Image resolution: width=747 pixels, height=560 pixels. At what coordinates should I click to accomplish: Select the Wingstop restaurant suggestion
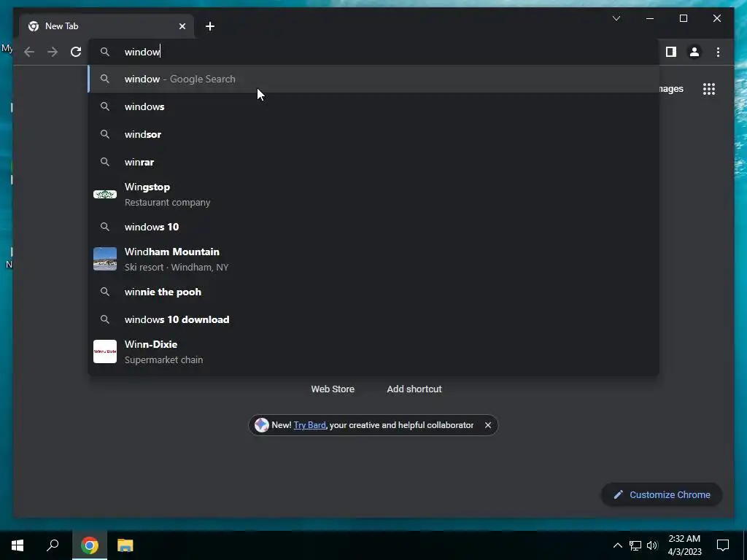point(373,194)
